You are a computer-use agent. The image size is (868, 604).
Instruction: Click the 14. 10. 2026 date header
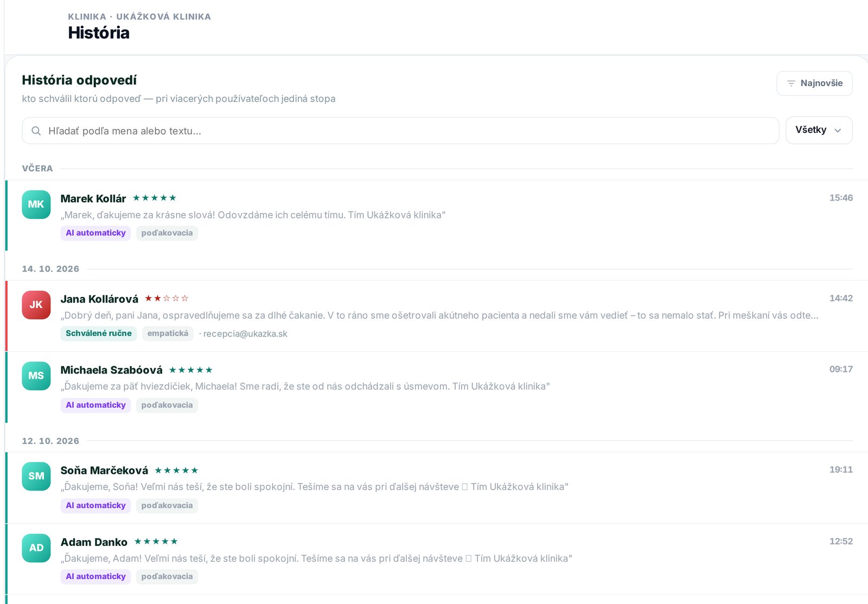point(50,269)
